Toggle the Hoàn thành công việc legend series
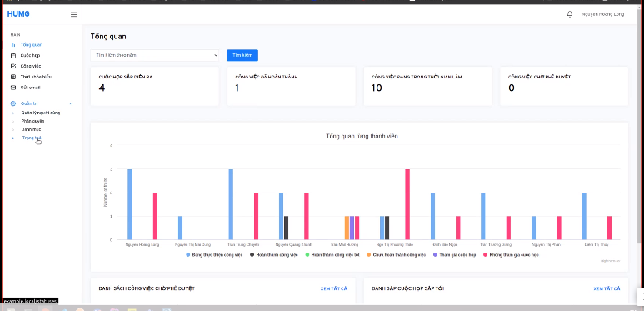This screenshot has width=644, height=311. pyautogui.click(x=274, y=254)
